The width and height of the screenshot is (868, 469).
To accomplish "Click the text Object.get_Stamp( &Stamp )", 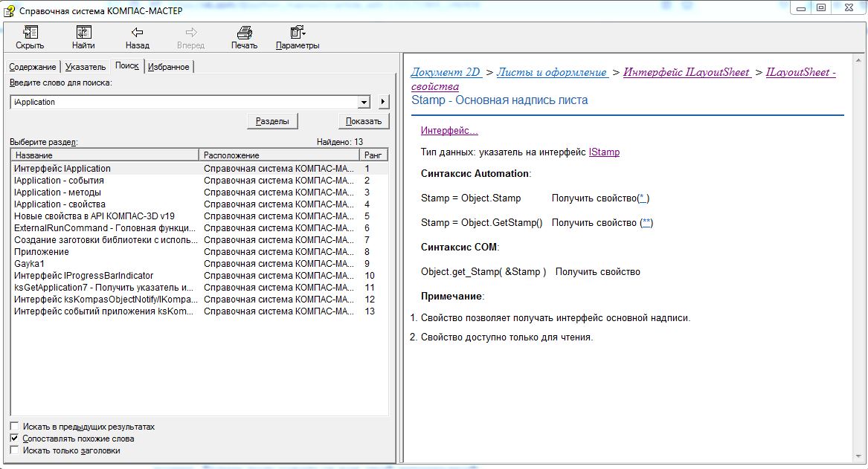I will 483,272.
